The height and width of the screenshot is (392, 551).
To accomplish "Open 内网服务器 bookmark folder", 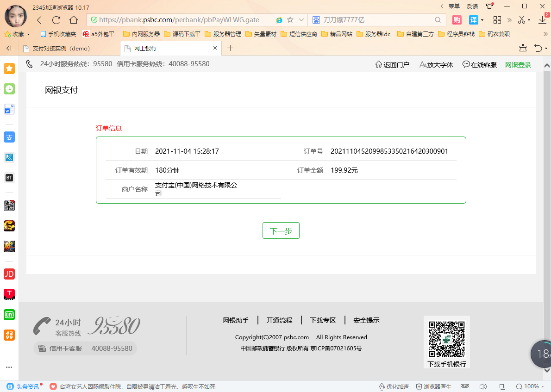I will (142, 34).
